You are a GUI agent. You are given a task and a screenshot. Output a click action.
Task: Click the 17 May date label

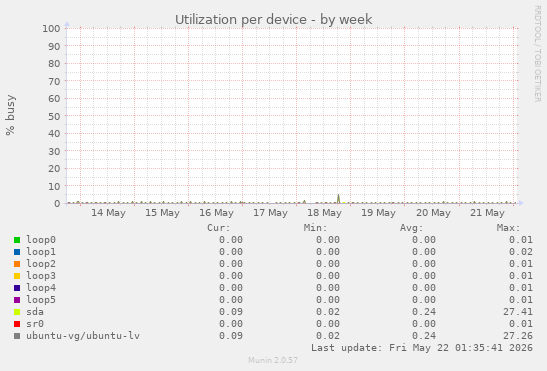coord(270,213)
